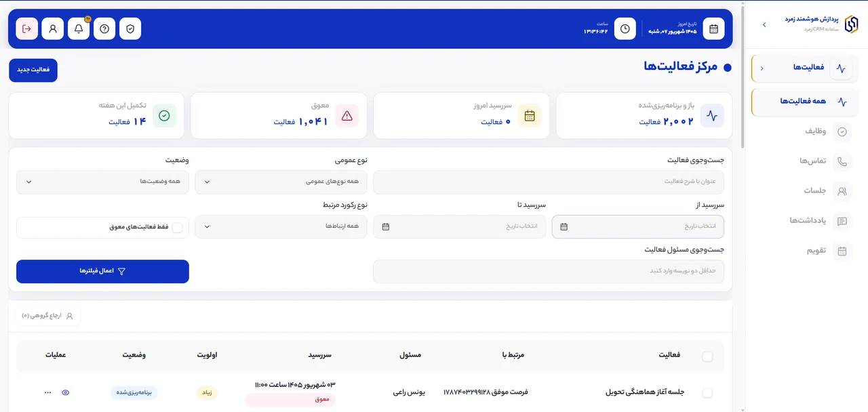The image size is (868, 412).
Task: Click the clock icon in header
Action: [x=625, y=29]
